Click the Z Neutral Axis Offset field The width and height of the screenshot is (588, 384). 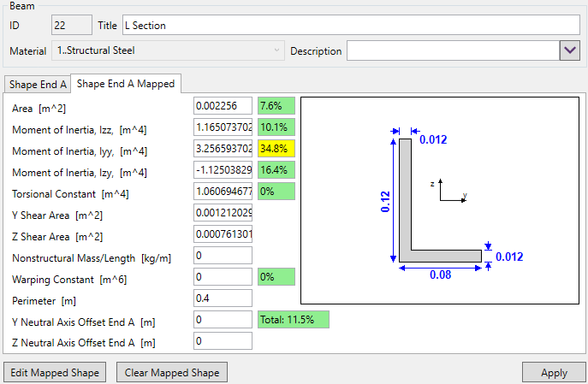(223, 341)
